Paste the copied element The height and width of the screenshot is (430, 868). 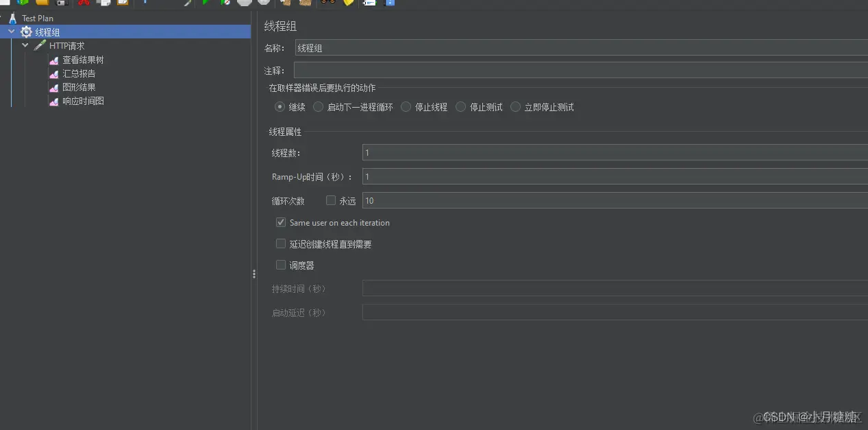[123, 3]
